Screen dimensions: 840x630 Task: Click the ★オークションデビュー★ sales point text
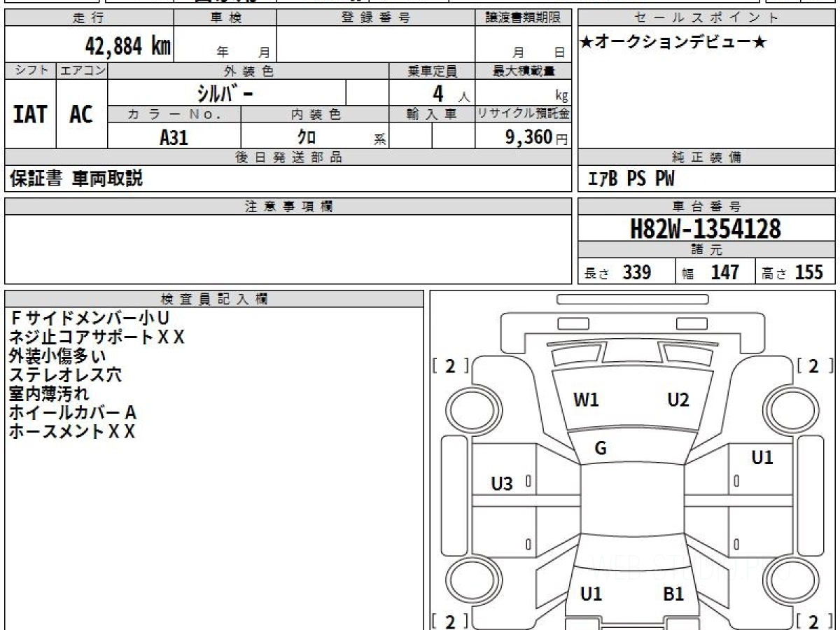tap(673, 43)
